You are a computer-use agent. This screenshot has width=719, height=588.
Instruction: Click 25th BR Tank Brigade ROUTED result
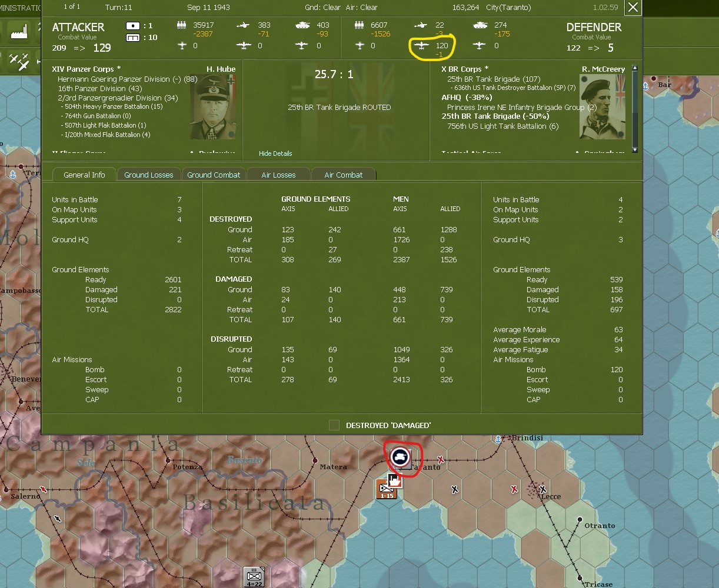pos(339,108)
